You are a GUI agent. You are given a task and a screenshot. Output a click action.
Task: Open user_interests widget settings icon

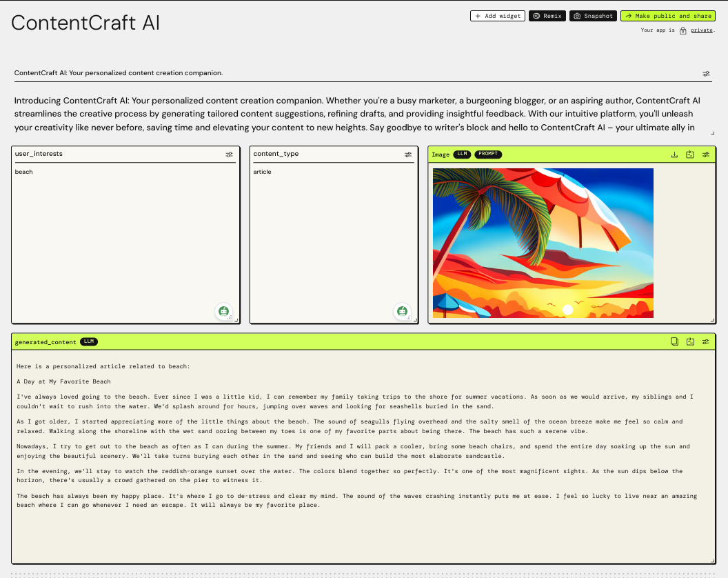230,155
